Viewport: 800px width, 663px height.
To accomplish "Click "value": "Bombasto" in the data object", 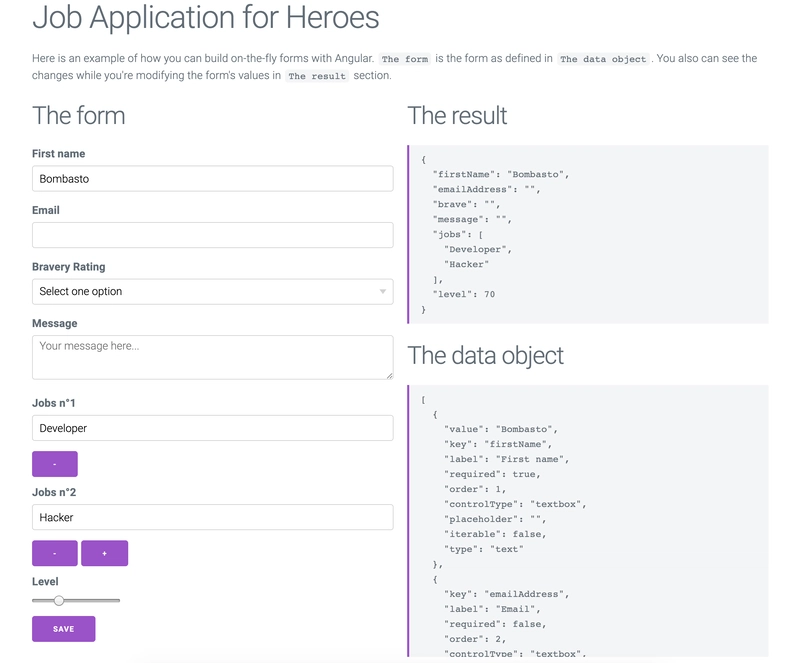I will coord(501,429).
